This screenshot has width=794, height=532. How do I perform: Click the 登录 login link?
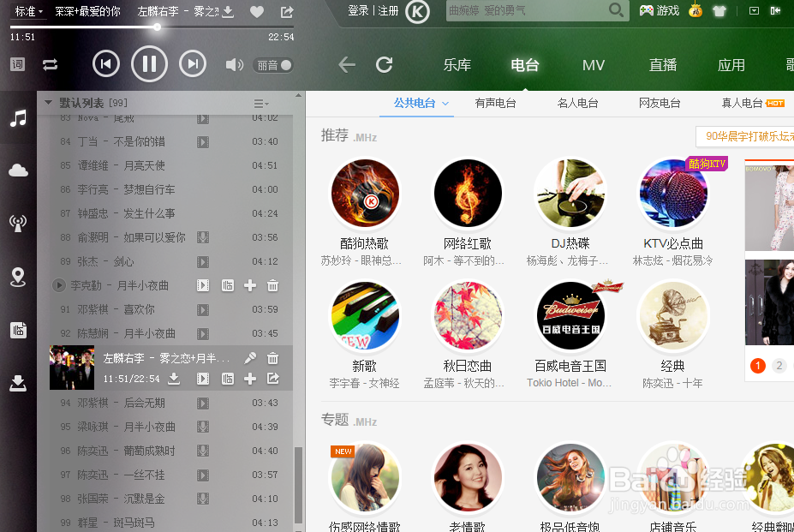[359, 10]
